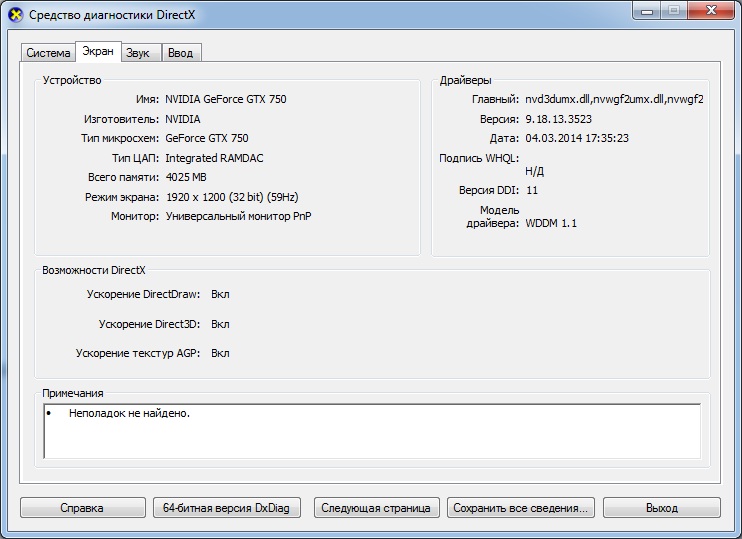Click the Подпись WHQL label
This screenshot has width=742, height=539.
[479, 158]
